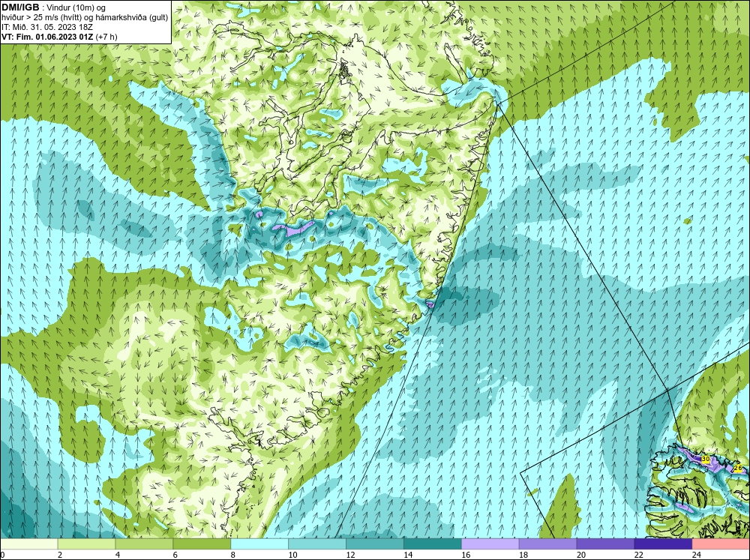Click the teal 12–14 m/s legend swatch
This screenshot has height=560, width=750.
(x=374, y=544)
